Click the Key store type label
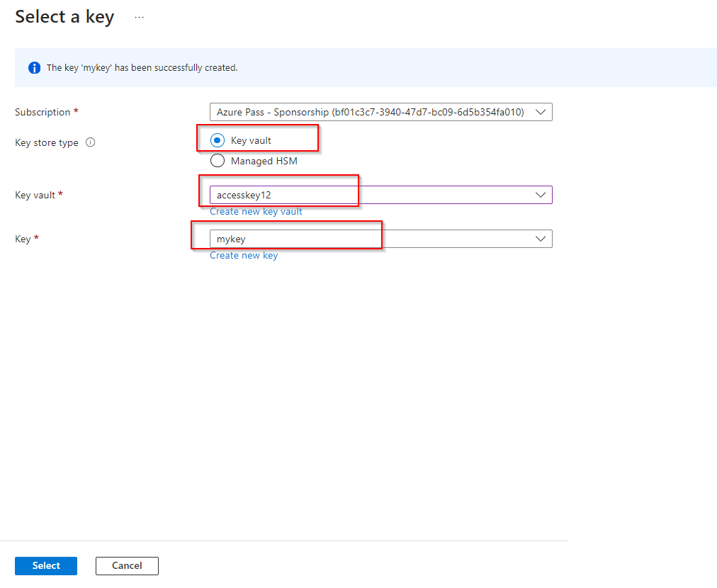Screen dimensions: 717x588 (x=47, y=142)
